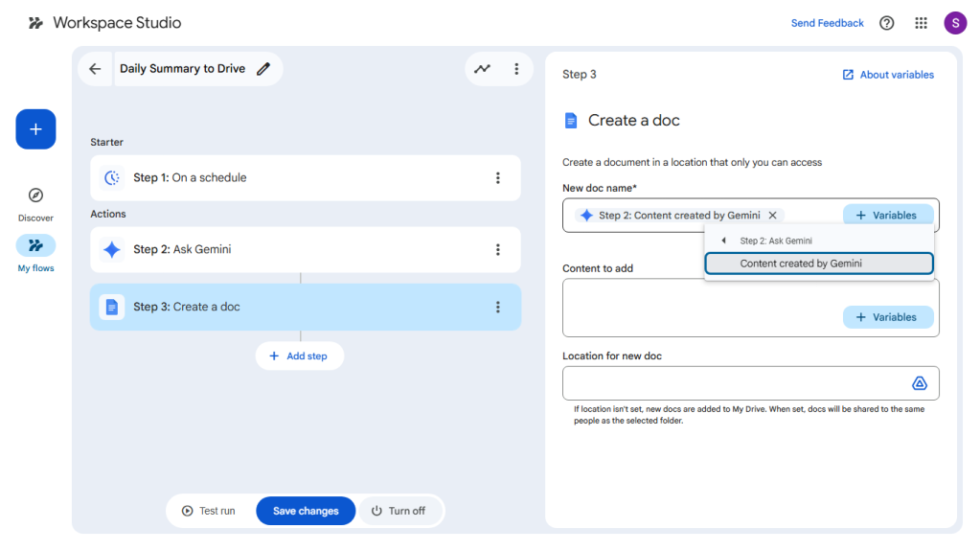
Task: Click the schedule clock icon in Step 1
Action: (x=112, y=178)
